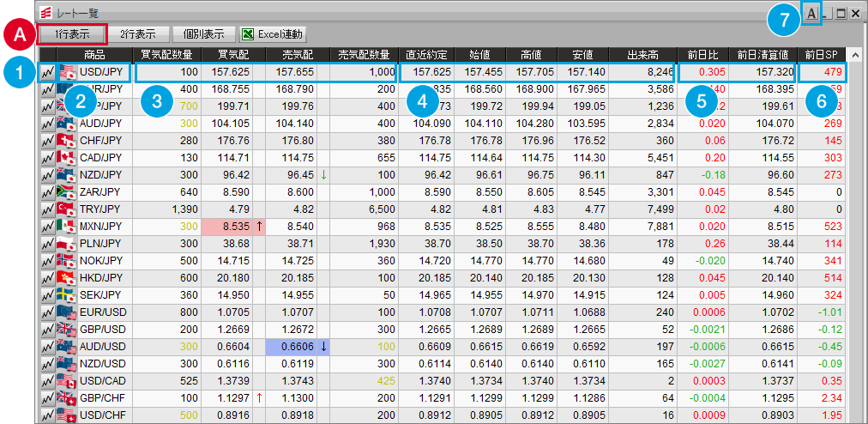
Task: Open chart icon for USD/JPY row
Action: (x=47, y=72)
